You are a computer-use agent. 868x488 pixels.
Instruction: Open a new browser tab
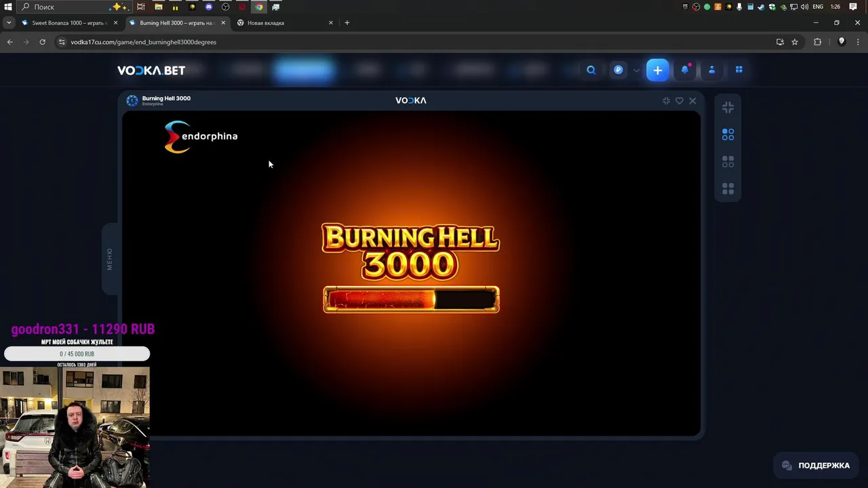(347, 23)
